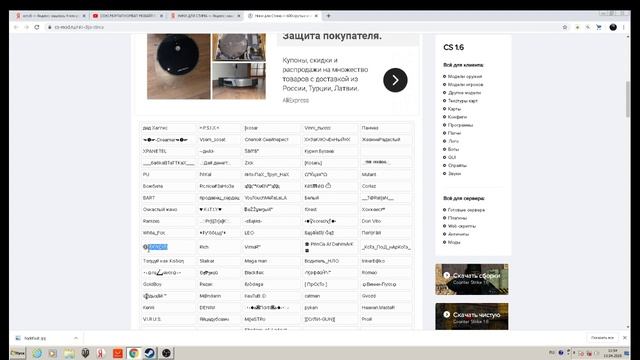This screenshot has height=360, width=640.
Task: Click the nickname Mega man in the table
Action: tap(256, 261)
